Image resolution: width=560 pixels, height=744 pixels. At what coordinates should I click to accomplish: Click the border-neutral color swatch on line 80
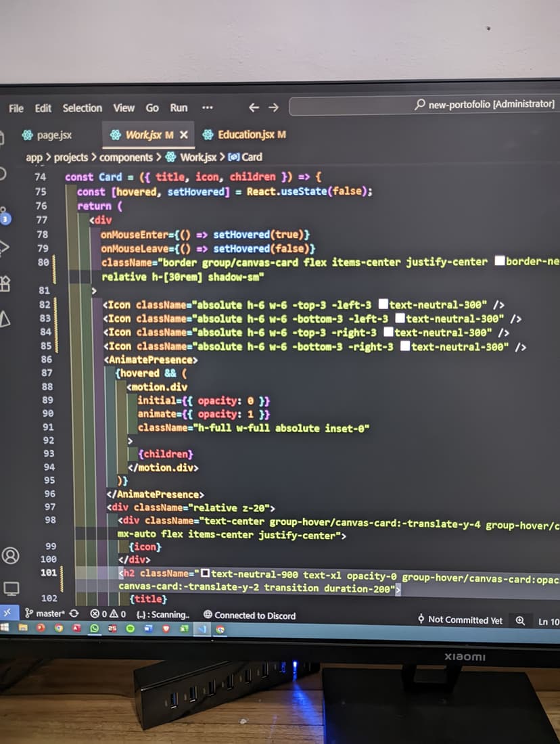pyautogui.click(x=500, y=260)
